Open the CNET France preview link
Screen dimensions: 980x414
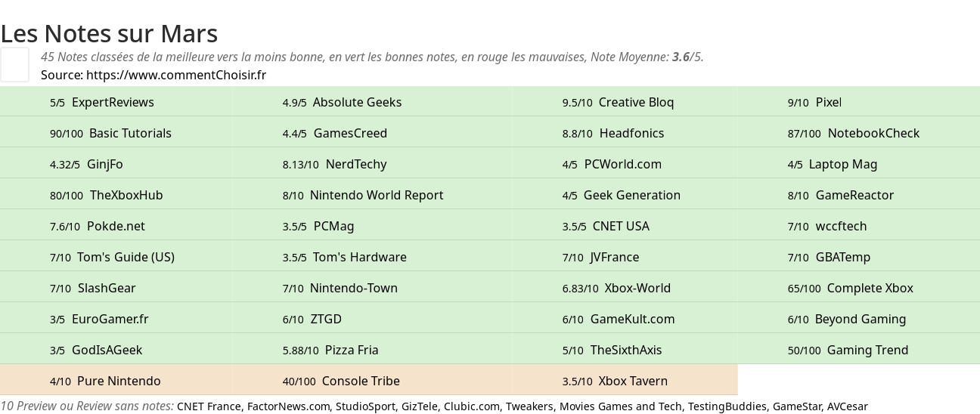pos(209,406)
